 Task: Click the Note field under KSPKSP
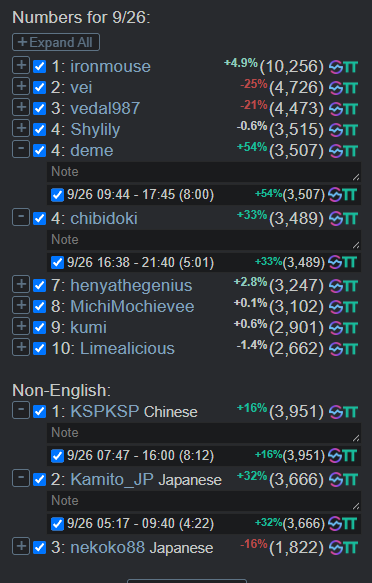coord(204,433)
